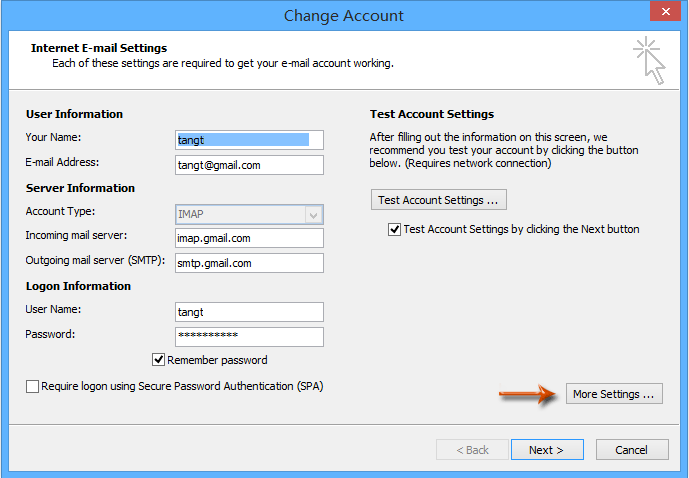Open the More Settings dialog
The image size is (689, 478).
(x=613, y=394)
